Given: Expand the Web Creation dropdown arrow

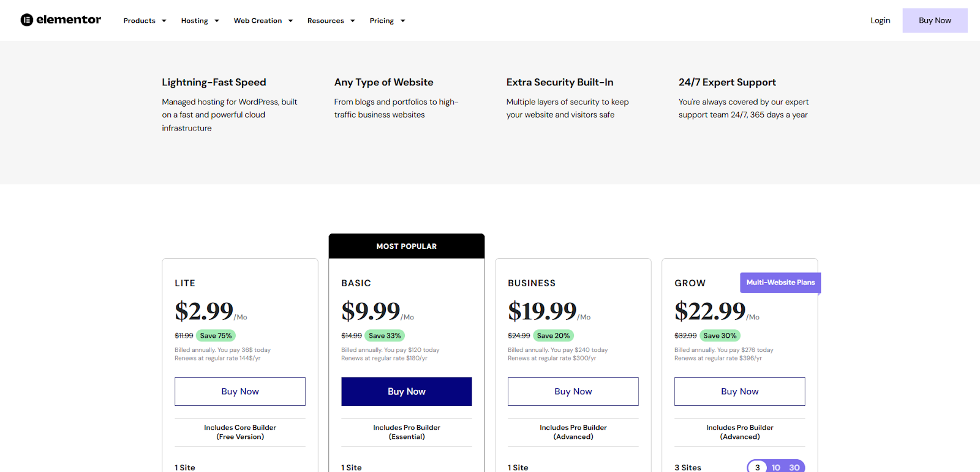Looking at the screenshot, I should coord(291,21).
